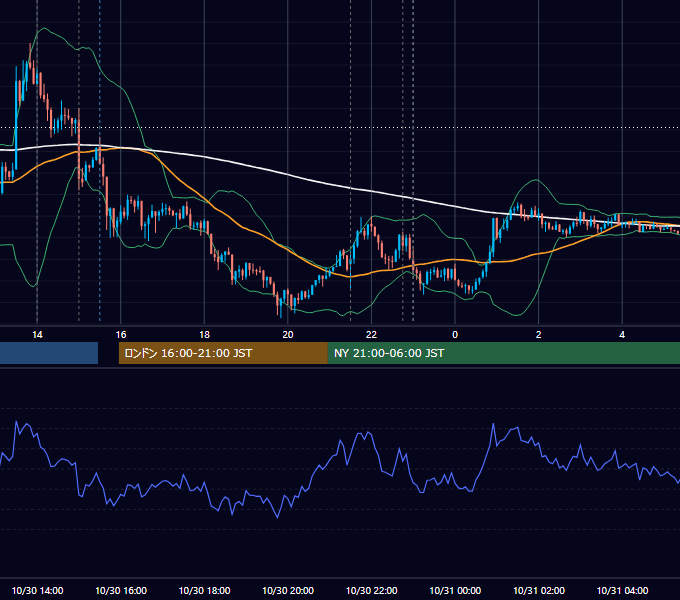The height and width of the screenshot is (600, 680).
Task: Click the 10/30 20:00 time label
Action: pyautogui.click(x=288, y=590)
